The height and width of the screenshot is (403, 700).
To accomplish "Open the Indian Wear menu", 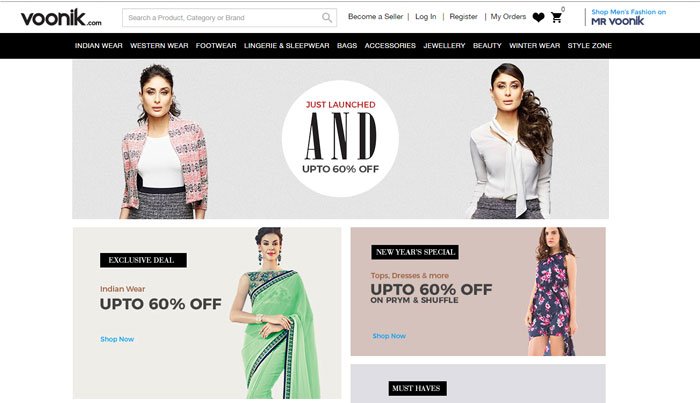I will 99,46.
